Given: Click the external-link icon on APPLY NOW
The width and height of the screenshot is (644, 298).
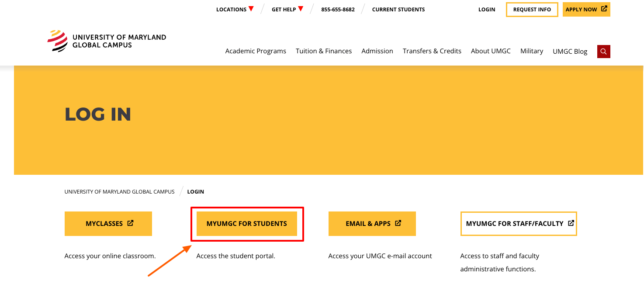Looking at the screenshot, I should [x=603, y=9].
